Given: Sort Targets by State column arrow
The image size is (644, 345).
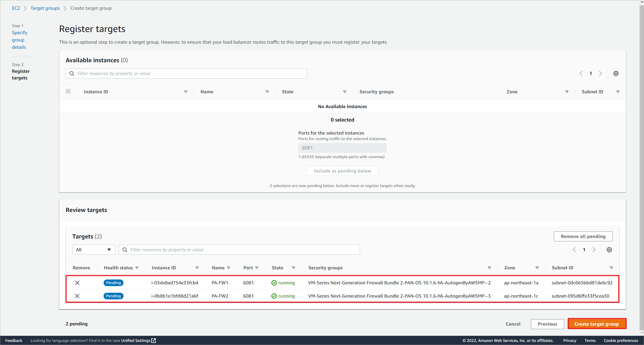Looking at the screenshot, I should tap(294, 268).
